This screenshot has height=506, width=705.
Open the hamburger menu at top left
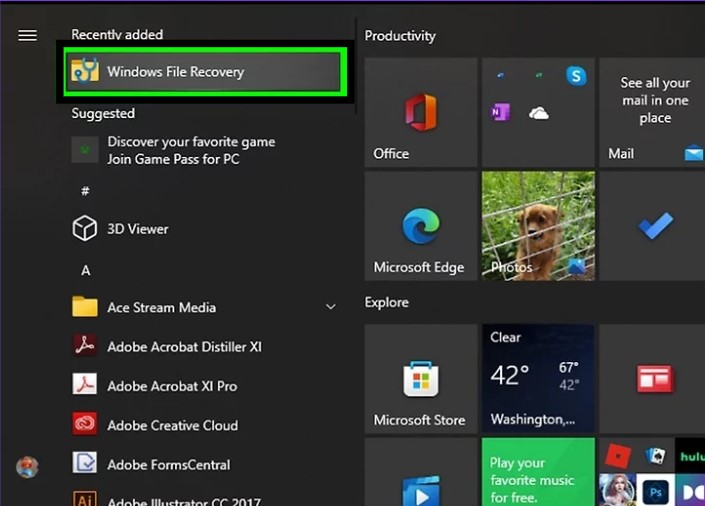tap(27, 35)
